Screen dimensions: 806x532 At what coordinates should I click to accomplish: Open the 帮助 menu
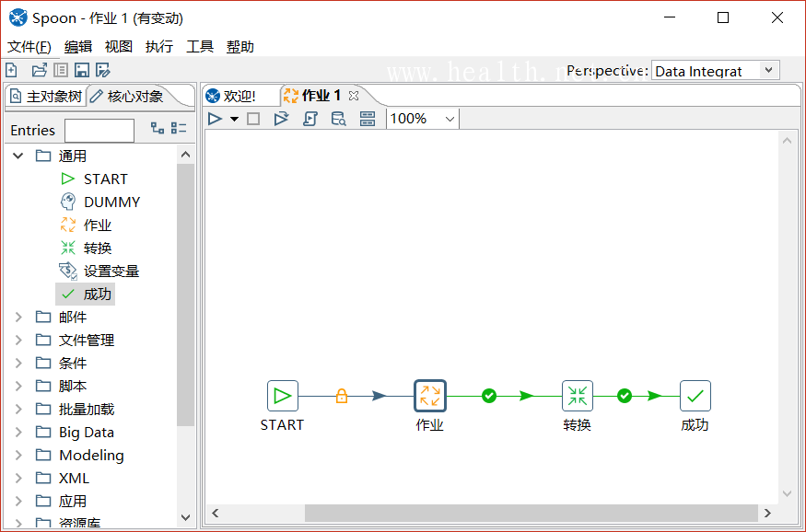point(240,47)
